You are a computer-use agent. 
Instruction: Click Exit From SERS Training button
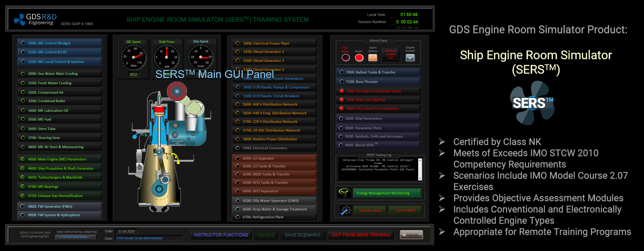(361, 235)
